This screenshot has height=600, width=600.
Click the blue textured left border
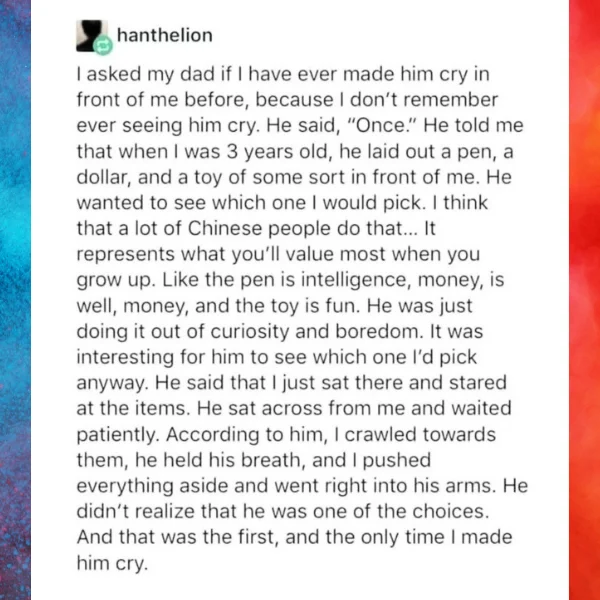15,300
